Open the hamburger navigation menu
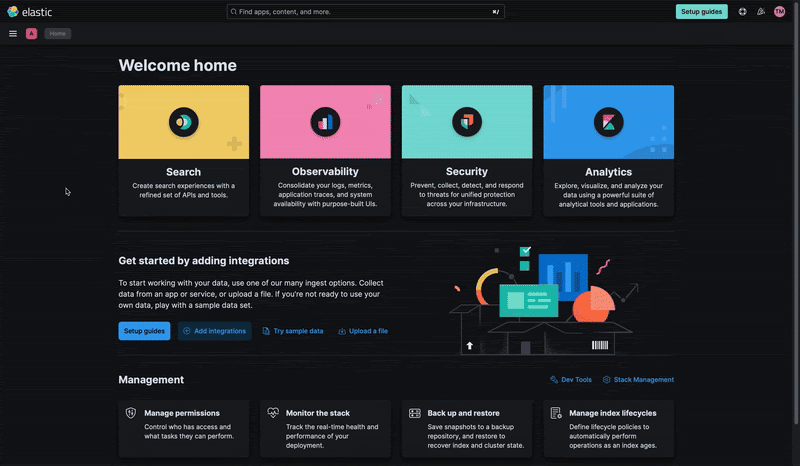The width and height of the screenshot is (800, 466). 13,33
